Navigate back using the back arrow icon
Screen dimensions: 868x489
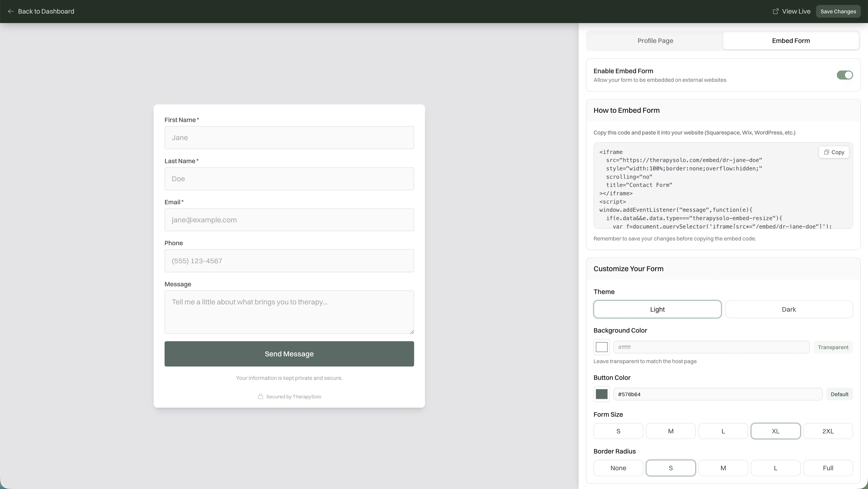point(11,11)
